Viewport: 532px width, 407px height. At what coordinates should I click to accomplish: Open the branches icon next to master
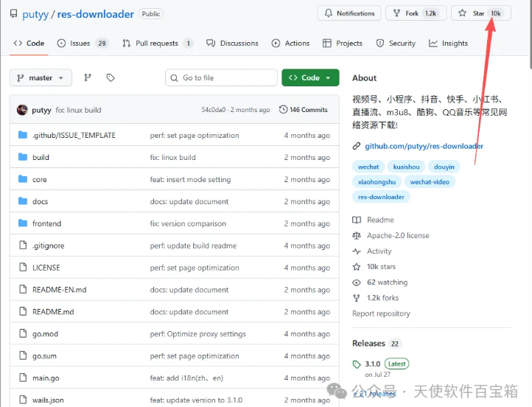[88, 77]
